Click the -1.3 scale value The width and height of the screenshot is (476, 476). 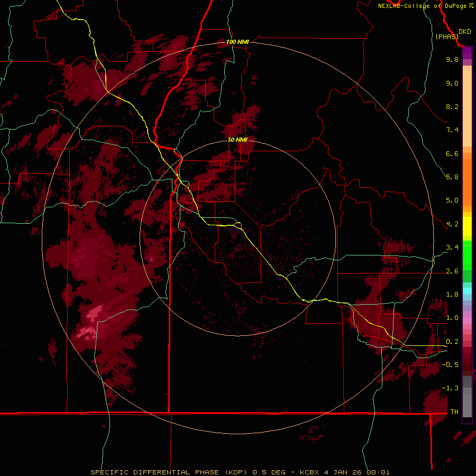450,389
